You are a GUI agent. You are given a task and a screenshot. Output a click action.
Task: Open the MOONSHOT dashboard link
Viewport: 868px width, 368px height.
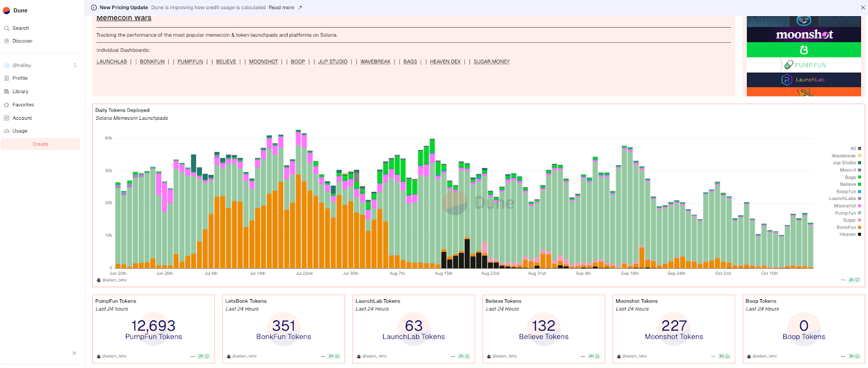(x=263, y=62)
